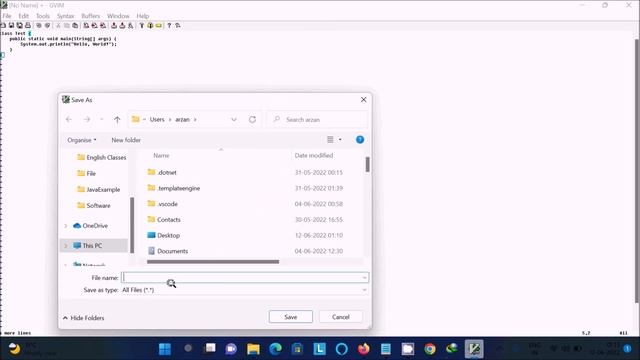This screenshot has width=640, height=360.
Task: Click the Print icon in GVim toolbar
Action: (x=28, y=25)
